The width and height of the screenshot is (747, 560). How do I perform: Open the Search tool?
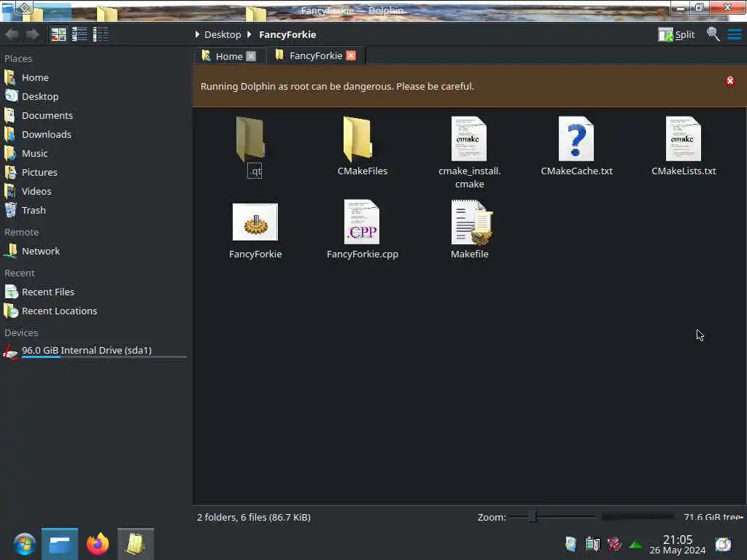pyautogui.click(x=713, y=34)
